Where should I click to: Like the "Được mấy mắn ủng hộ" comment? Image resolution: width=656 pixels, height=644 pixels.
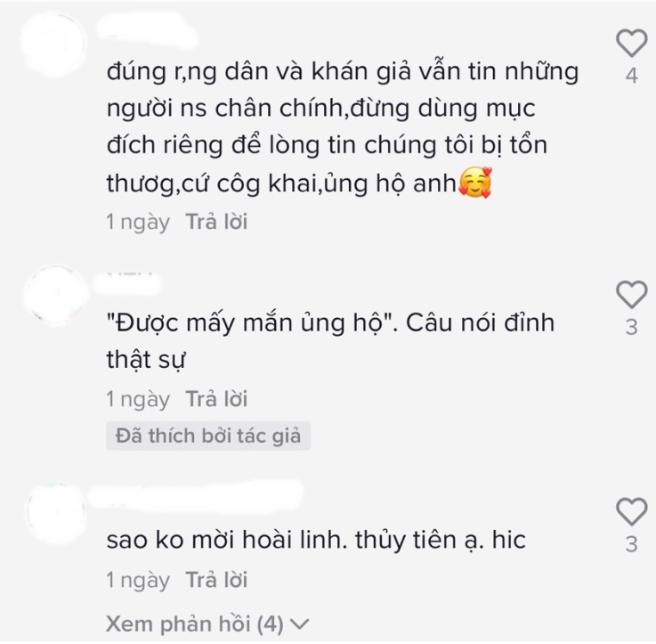(x=631, y=294)
